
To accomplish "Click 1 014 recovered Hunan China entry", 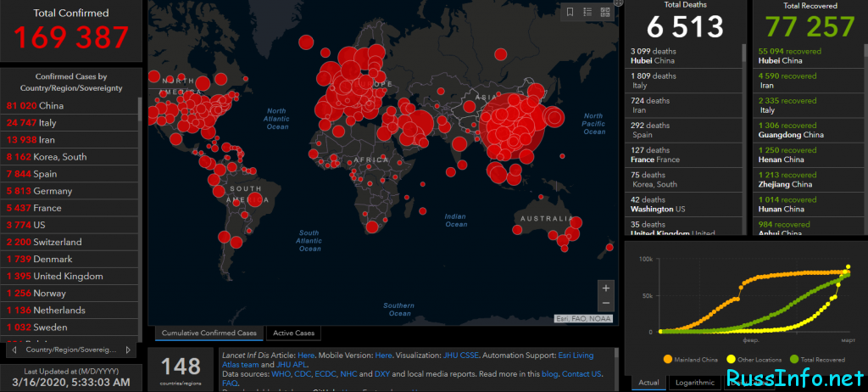I will pos(808,204).
